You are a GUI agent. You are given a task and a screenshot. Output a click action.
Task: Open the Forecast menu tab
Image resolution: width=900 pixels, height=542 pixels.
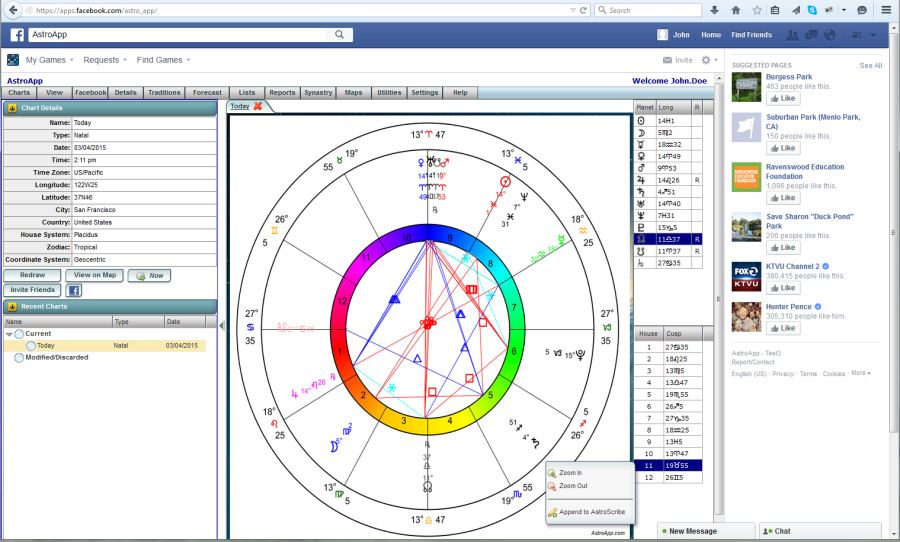click(207, 93)
